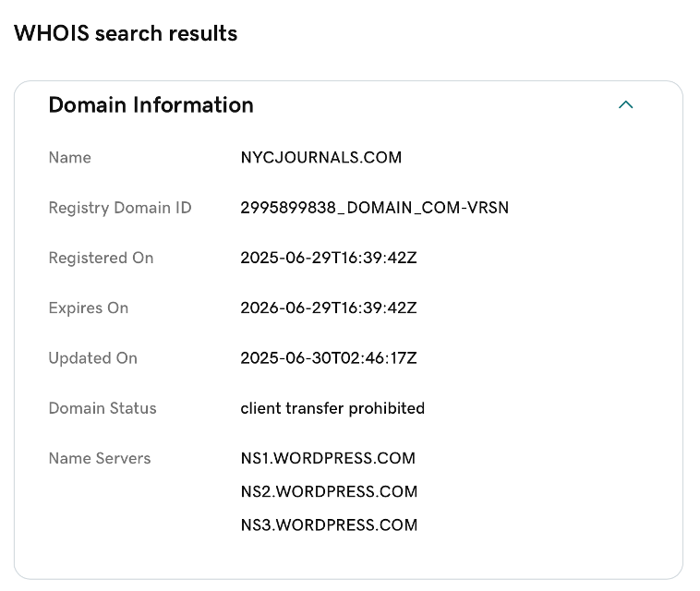Click the Expires On label

[88, 308]
